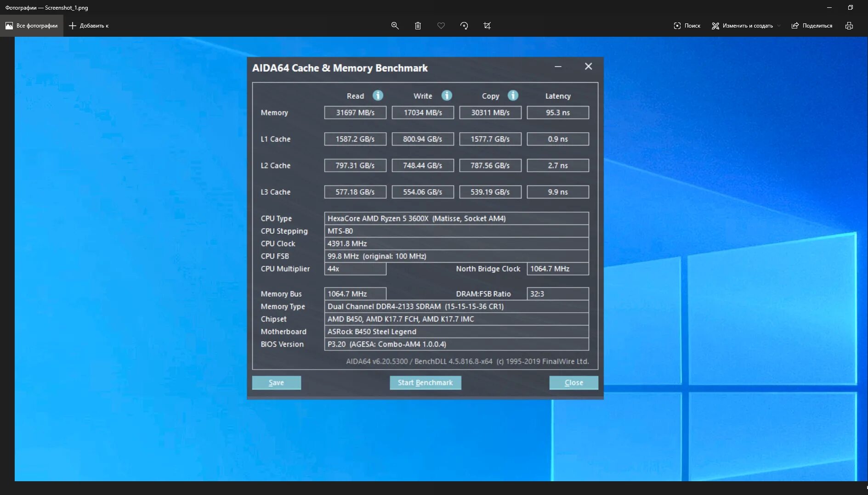
Task: Click the North Bridge Clock value field
Action: pos(558,269)
